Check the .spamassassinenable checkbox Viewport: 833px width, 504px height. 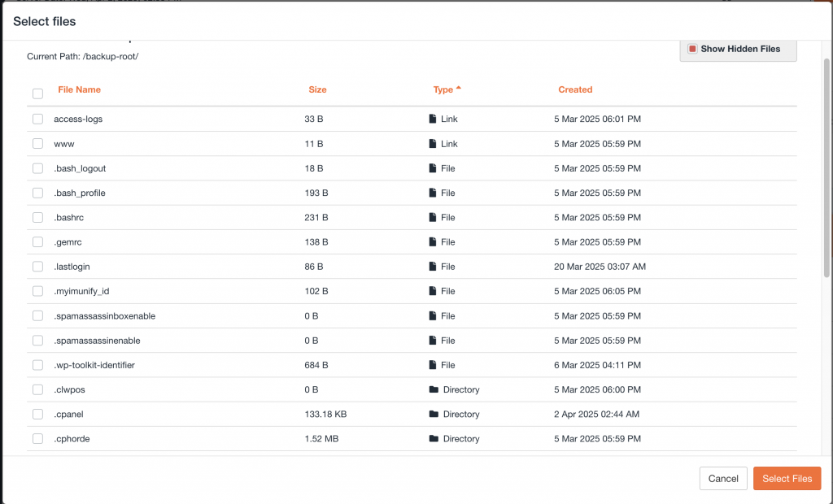[x=37, y=341]
